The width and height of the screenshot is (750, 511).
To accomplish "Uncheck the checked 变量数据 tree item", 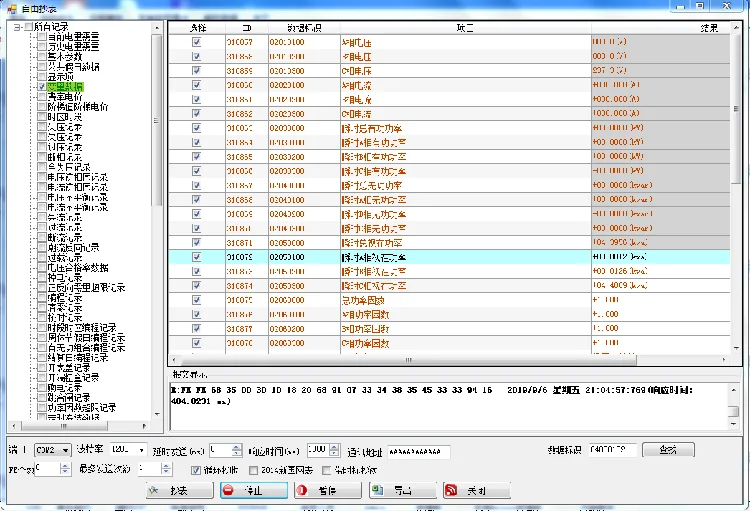I will click(42, 87).
